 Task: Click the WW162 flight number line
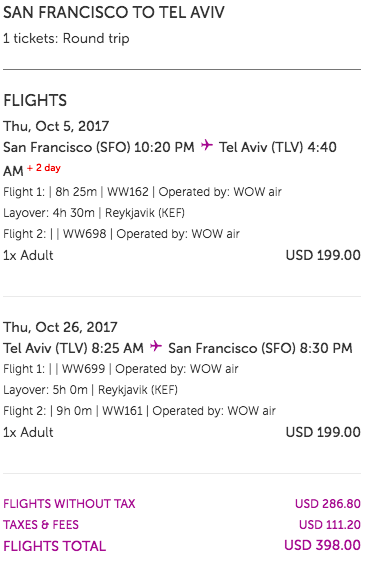click(142, 192)
